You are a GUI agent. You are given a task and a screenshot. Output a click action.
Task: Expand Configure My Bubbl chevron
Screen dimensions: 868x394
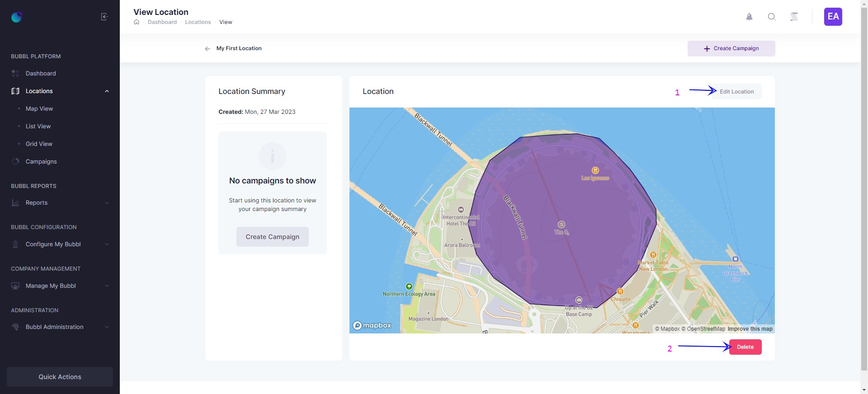pos(107,244)
